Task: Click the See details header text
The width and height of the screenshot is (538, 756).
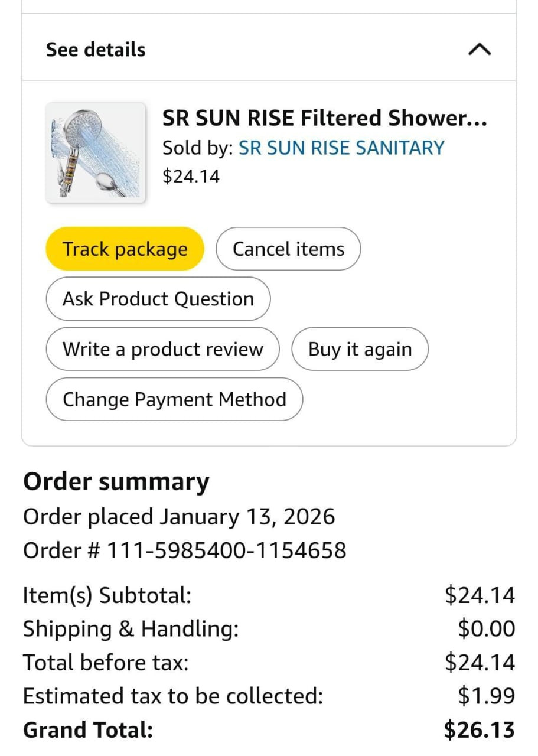Action: point(96,50)
